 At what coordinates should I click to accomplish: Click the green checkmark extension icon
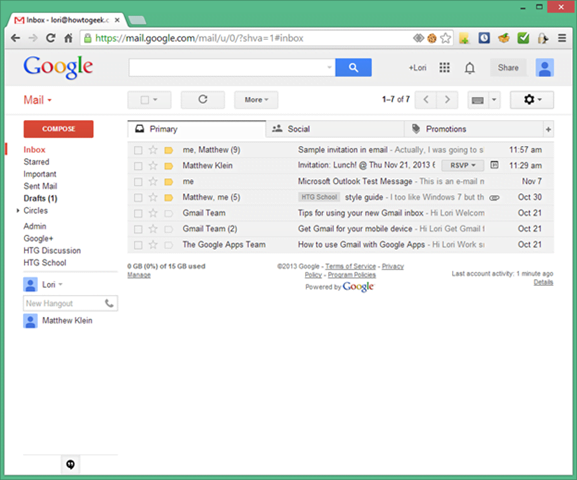coord(523,38)
